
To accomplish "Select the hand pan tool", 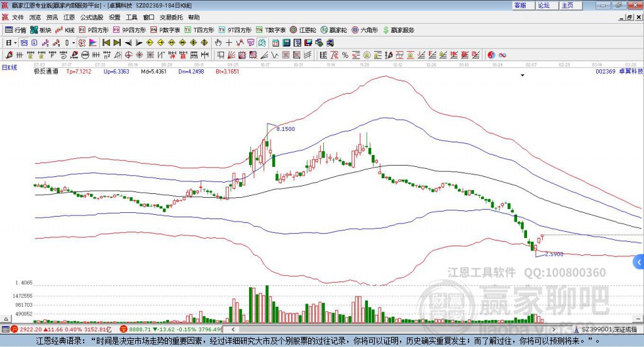I will (218, 43).
